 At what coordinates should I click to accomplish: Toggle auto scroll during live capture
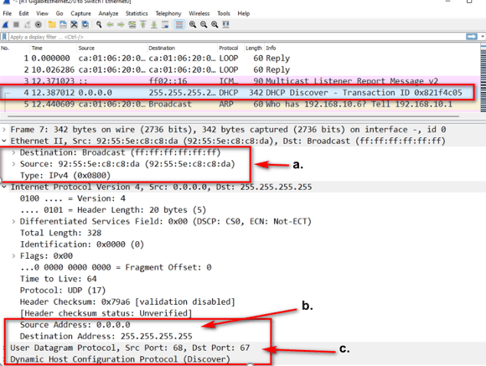pos(165,25)
